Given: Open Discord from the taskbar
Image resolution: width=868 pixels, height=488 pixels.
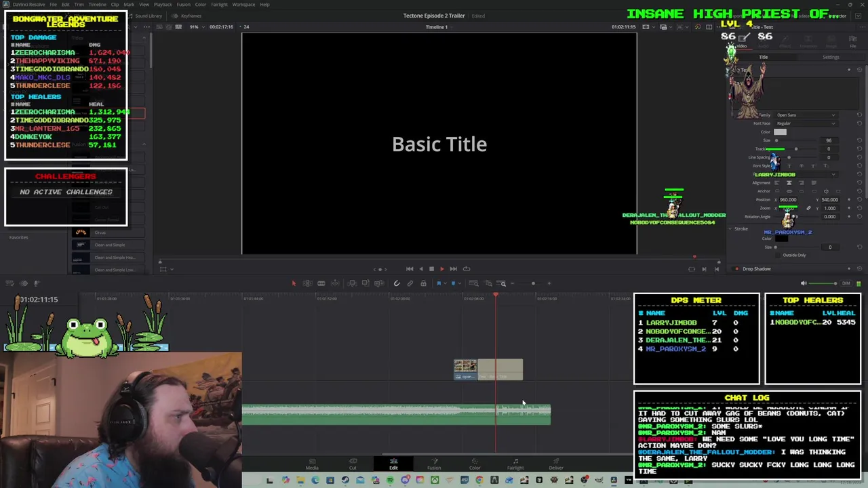Looking at the screenshot, I should click(405, 481).
